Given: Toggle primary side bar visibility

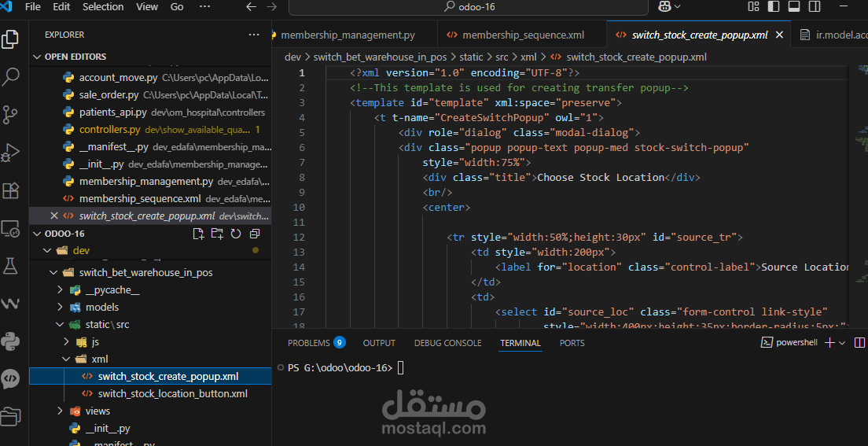Looking at the screenshot, I should pyautogui.click(x=774, y=6).
